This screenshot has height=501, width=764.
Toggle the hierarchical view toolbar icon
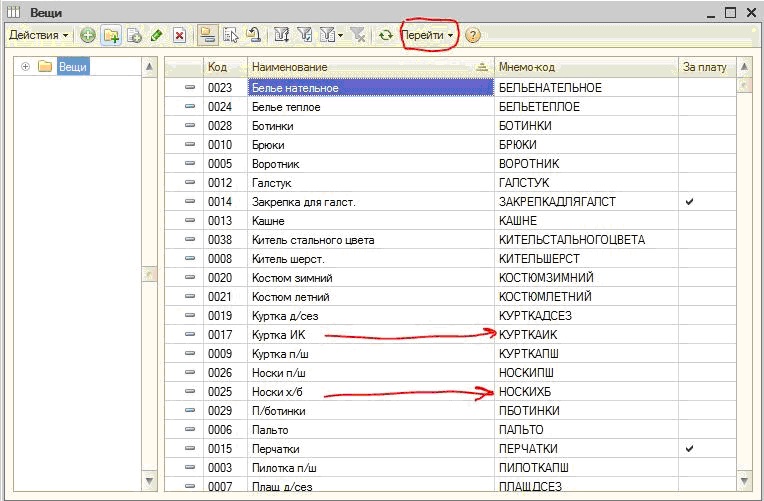[x=207, y=35]
